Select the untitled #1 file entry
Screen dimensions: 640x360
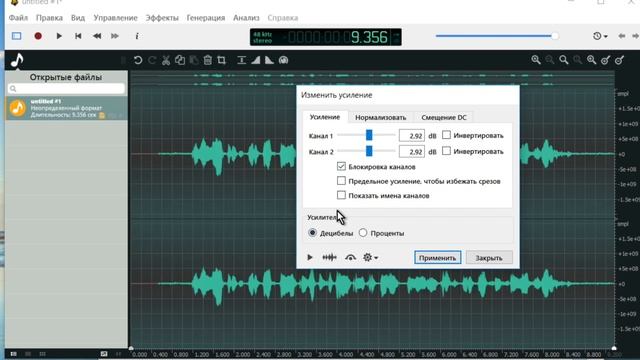pyautogui.click(x=66, y=108)
